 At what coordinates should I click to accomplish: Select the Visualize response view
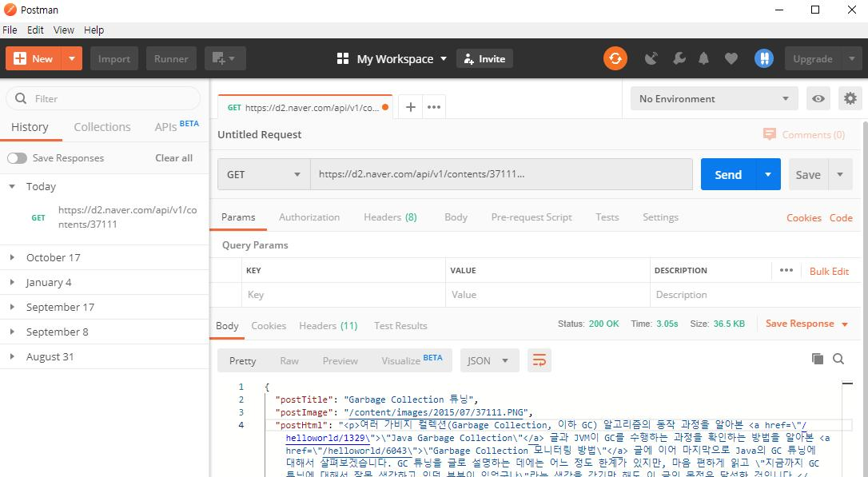[x=412, y=360]
